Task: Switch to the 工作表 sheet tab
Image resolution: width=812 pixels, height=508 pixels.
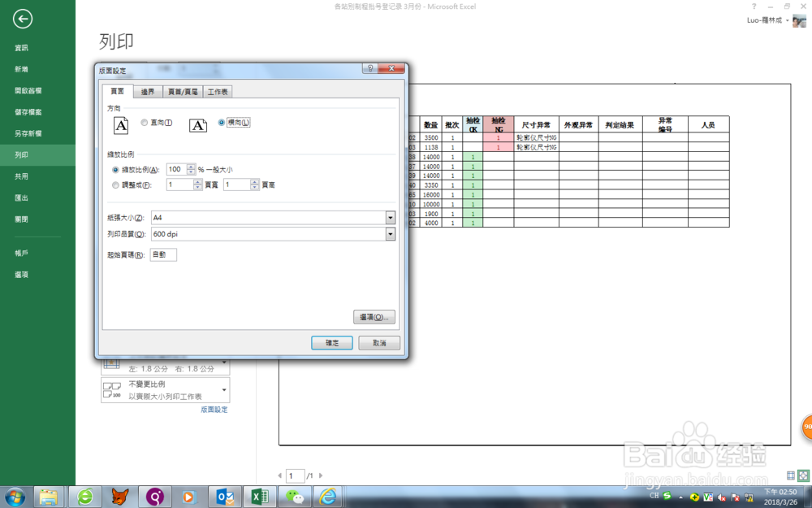Action: tap(218, 92)
